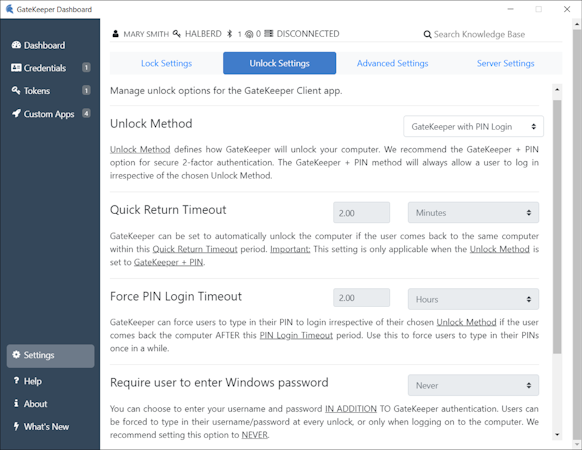Click MARY SMITH user name
582x450 pixels.
pos(146,34)
